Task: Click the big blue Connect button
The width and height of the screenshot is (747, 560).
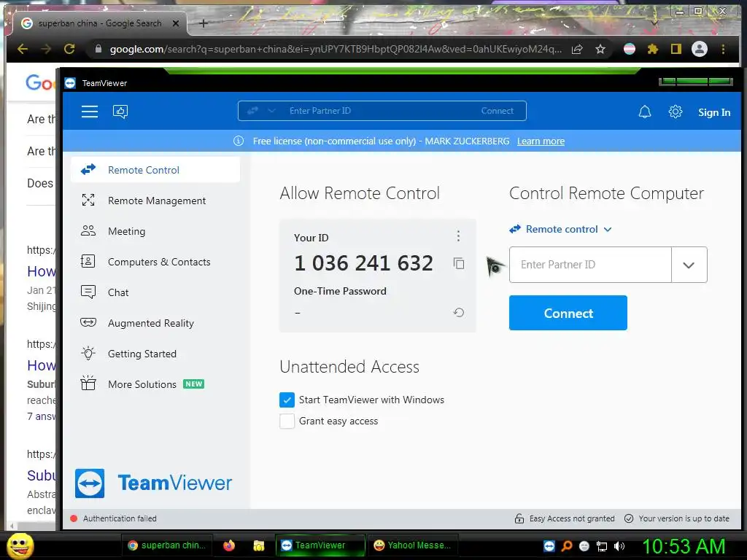Action: click(x=568, y=313)
